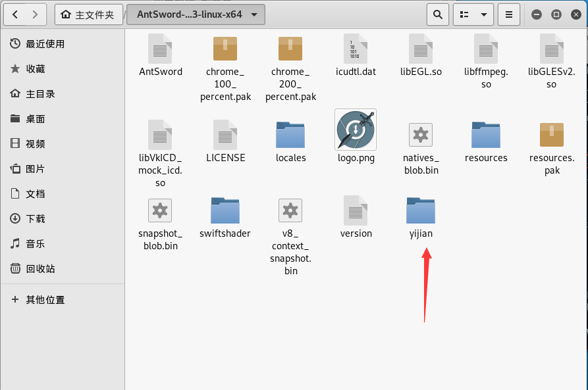Select snapshot_blob.bin file
Image resolution: width=588 pixels, height=390 pixels.
(161, 224)
